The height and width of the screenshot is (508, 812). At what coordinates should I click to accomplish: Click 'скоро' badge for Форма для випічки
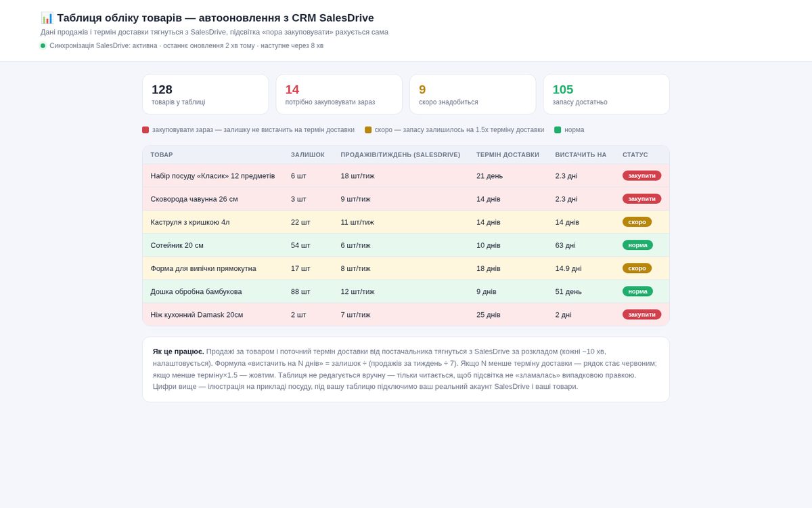pos(637,268)
